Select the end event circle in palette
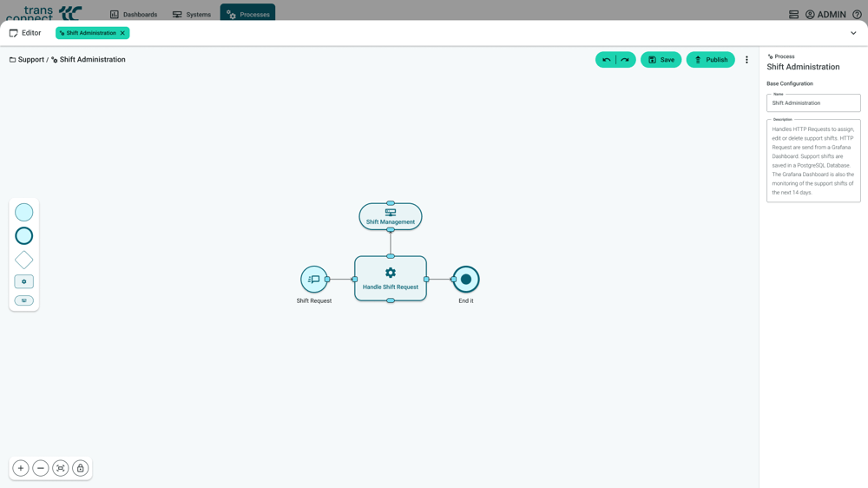The width and height of the screenshot is (868, 488). click(x=23, y=236)
